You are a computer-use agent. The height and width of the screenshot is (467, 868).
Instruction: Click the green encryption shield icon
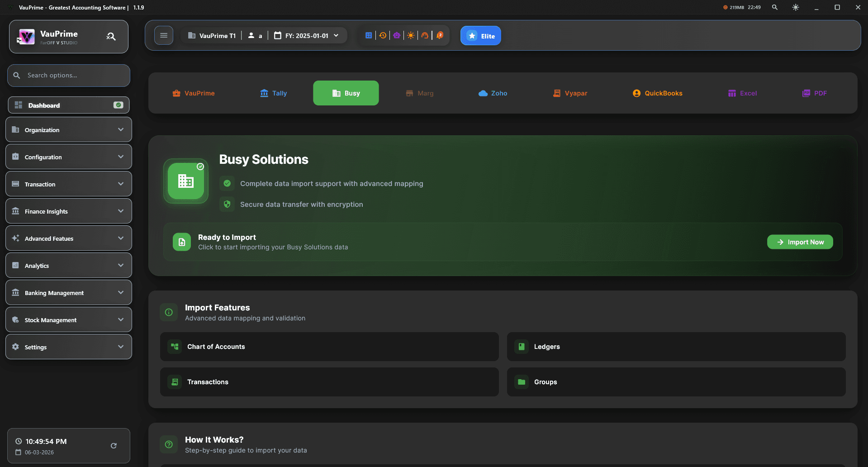coord(227,204)
